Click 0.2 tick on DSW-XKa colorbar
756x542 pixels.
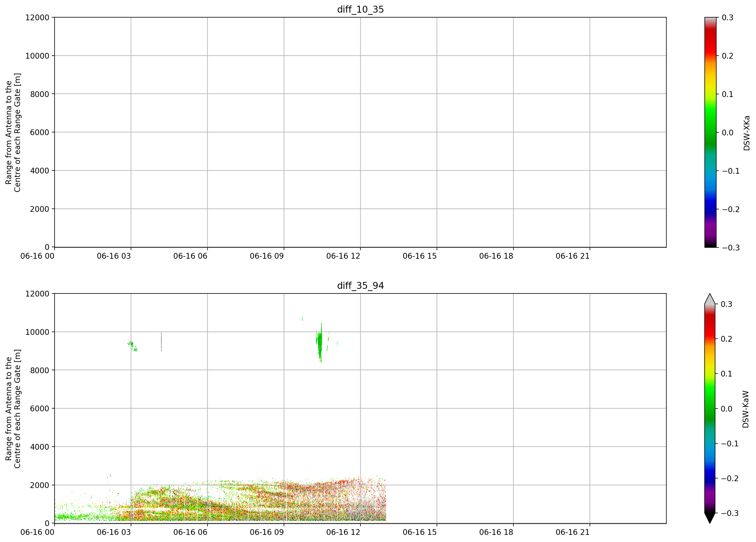point(727,56)
